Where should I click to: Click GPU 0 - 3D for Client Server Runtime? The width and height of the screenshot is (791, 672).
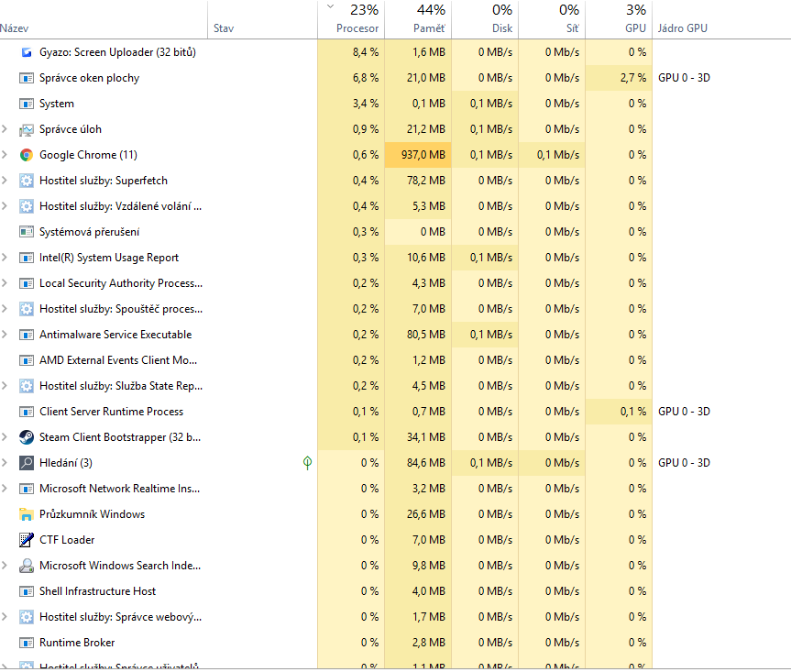684,412
